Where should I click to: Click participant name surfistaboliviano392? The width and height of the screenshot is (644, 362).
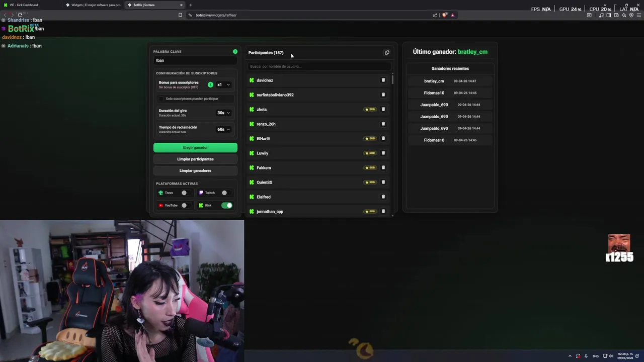point(275,95)
